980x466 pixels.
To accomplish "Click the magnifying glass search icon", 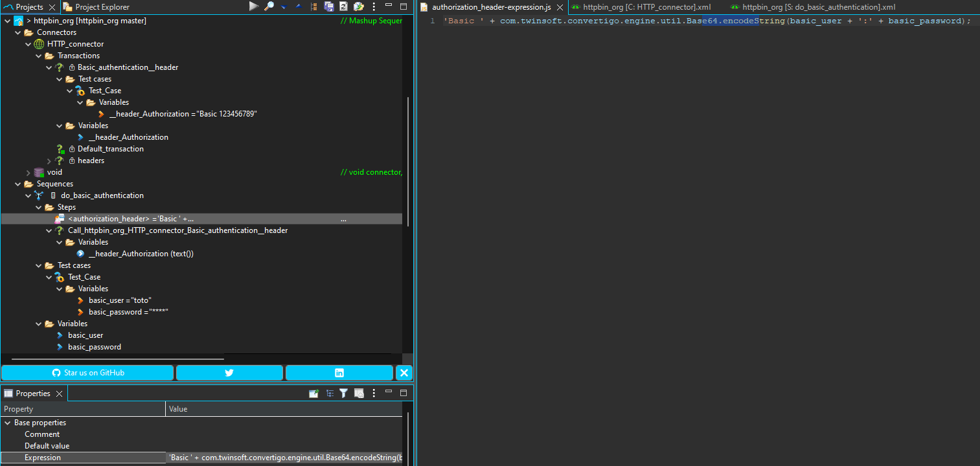I will point(269,6).
